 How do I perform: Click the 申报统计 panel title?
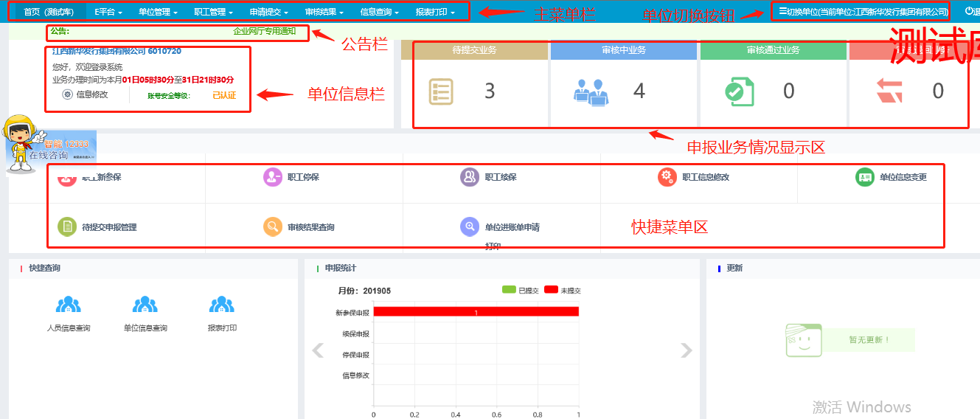340,268
